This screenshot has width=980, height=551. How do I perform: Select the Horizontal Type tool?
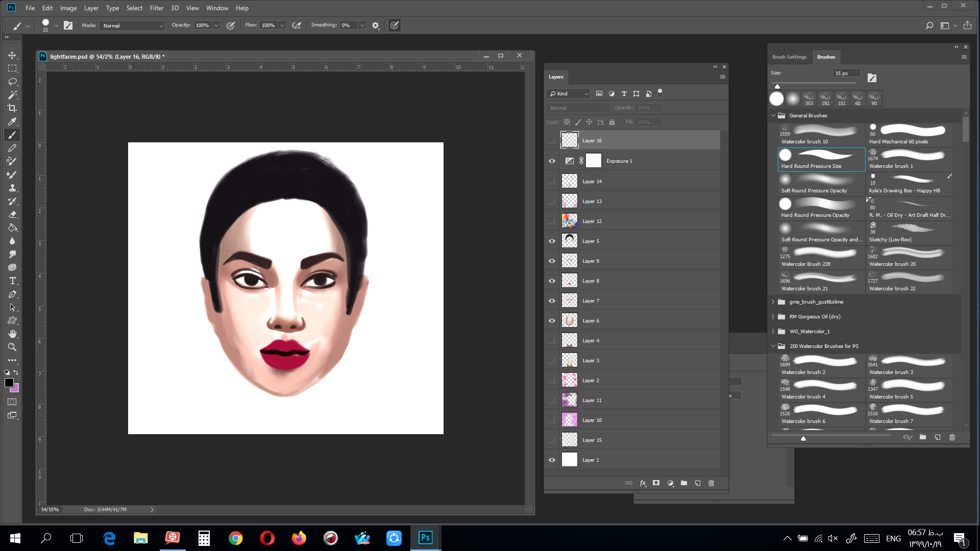[x=12, y=281]
